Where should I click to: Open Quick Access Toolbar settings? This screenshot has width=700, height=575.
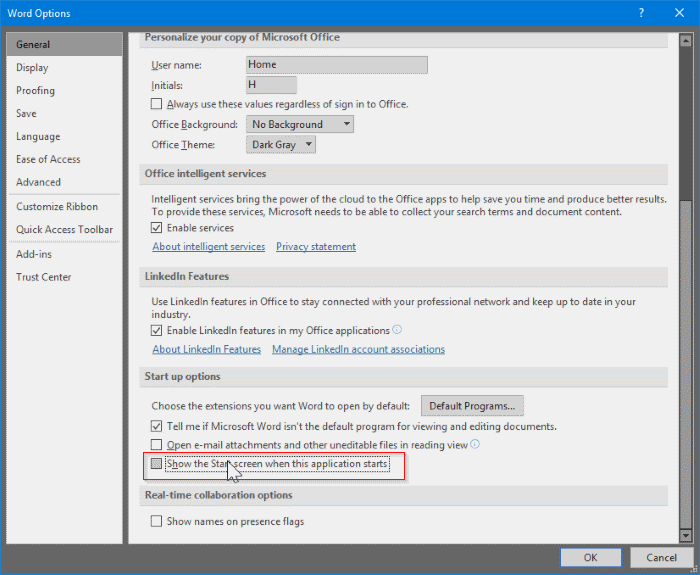pyautogui.click(x=64, y=229)
